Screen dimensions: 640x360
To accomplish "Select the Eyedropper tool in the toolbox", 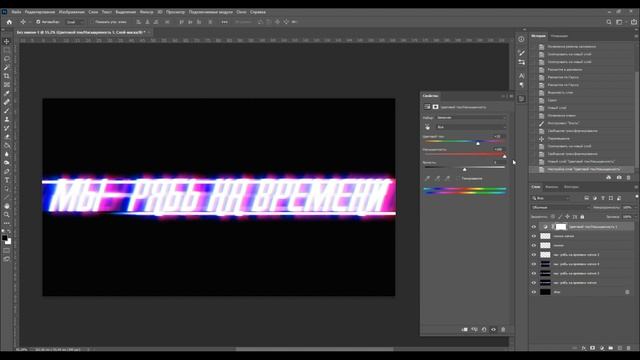I will (x=7, y=93).
